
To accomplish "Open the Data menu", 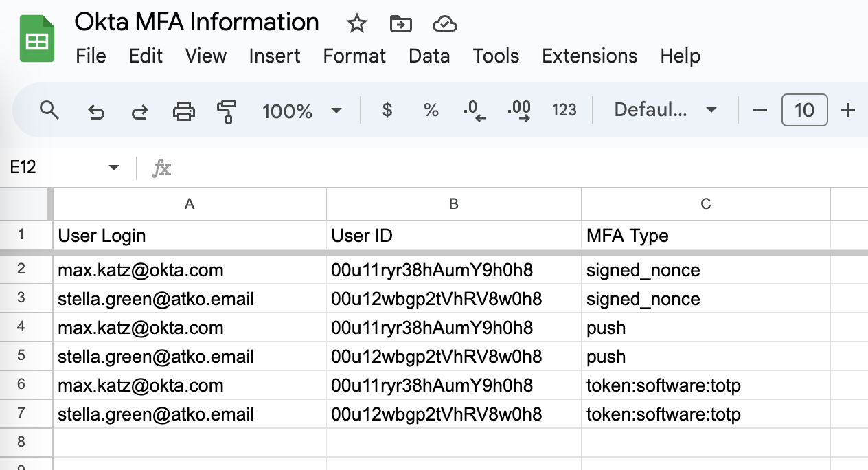I will point(429,56).
